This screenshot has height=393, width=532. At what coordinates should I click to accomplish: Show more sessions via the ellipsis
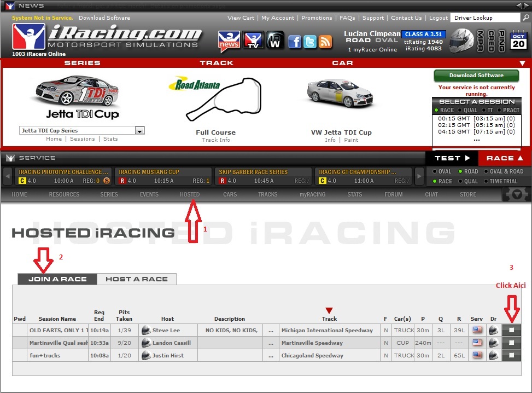coord(477,140)
